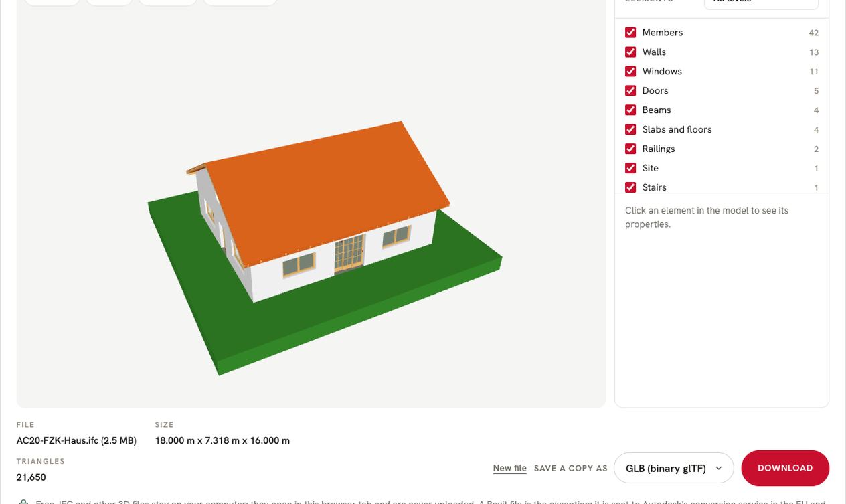Viewport: 846px width, 504px height.
Task: Select the front window right of the door
Action: click(x=396, y=236)
